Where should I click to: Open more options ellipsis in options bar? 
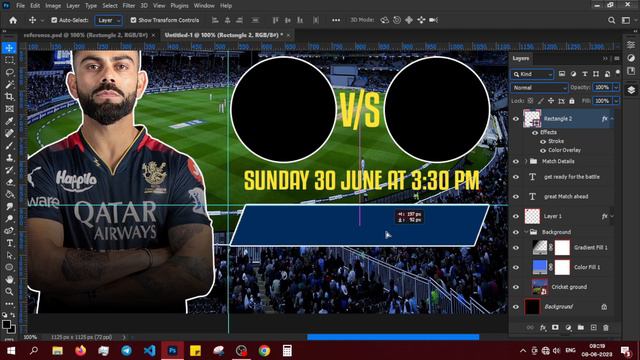tap(336, 20)
